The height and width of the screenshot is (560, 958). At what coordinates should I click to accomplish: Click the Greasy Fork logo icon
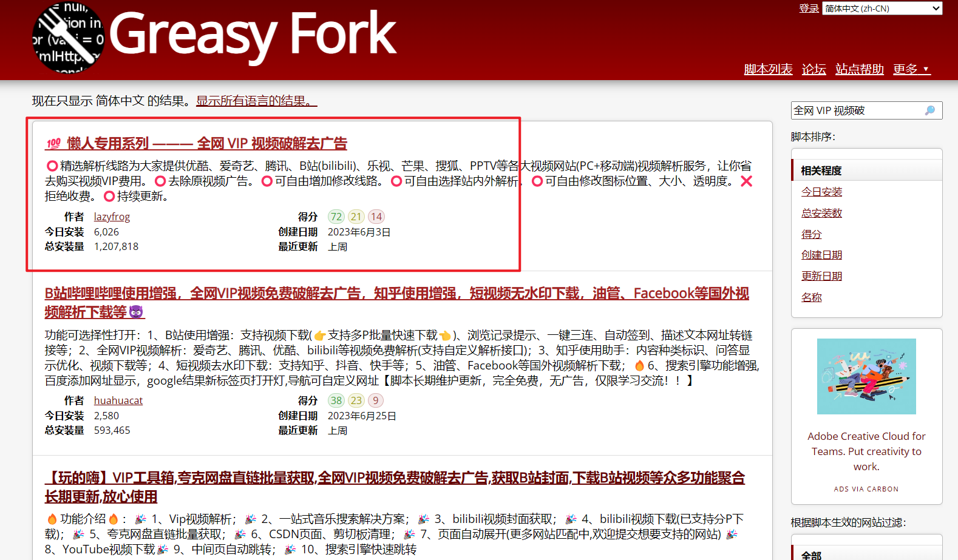(x=68, y=38)
